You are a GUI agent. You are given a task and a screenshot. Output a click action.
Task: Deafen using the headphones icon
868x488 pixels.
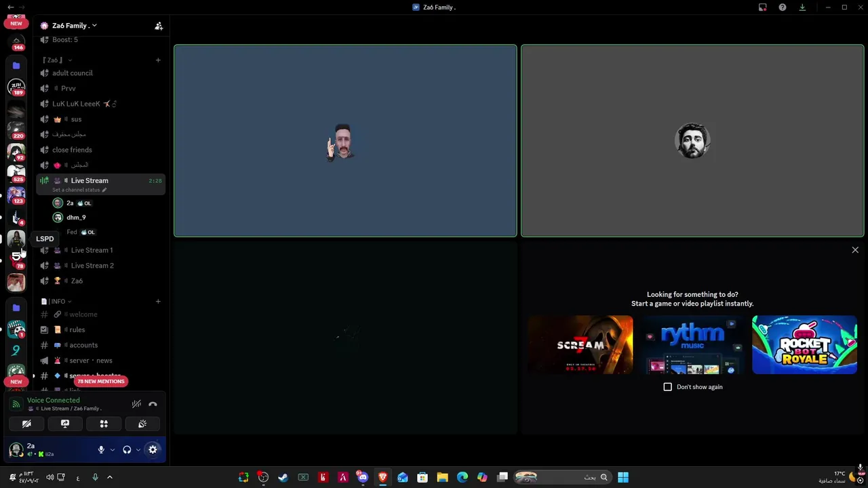click(x=127, y=449)
